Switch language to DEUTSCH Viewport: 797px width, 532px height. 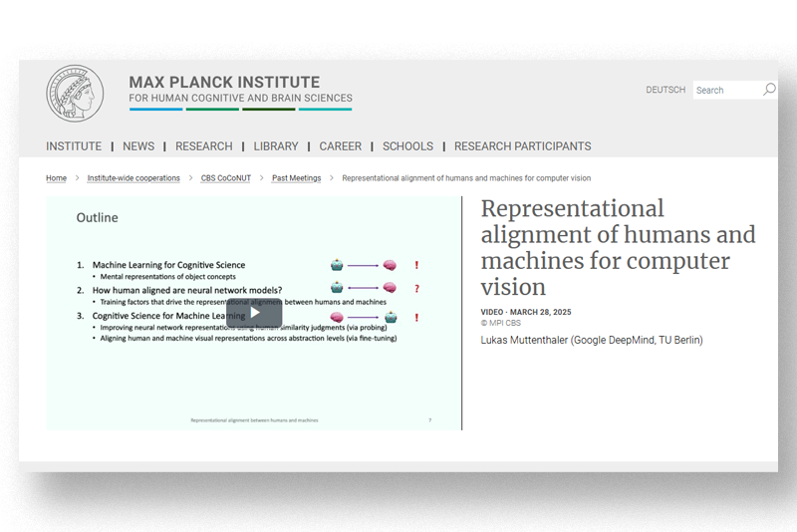(665, 90)
